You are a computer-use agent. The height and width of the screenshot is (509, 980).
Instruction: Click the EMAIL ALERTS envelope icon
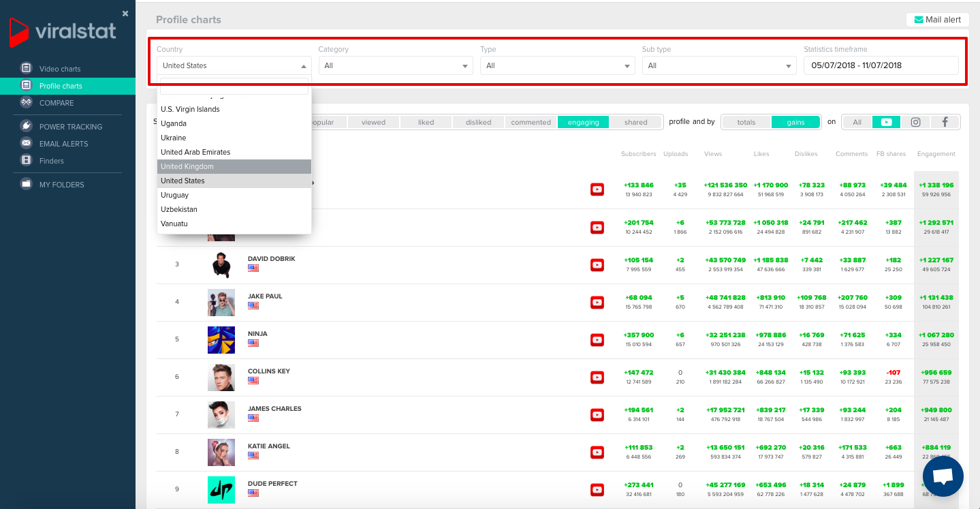coord(27,143)
